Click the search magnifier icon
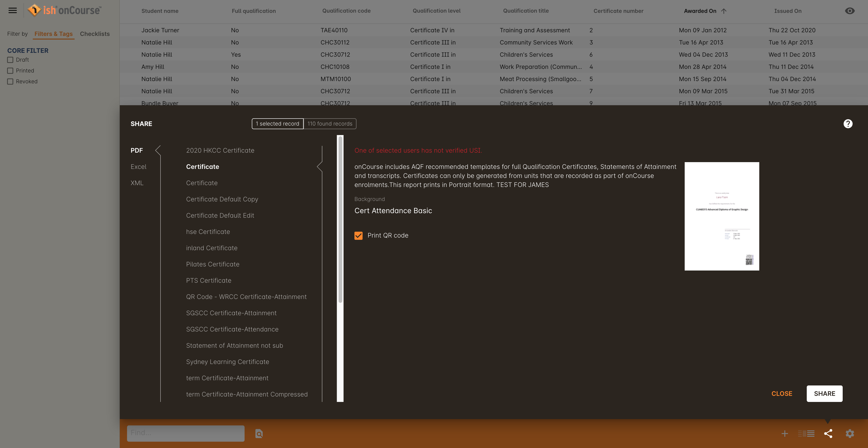 (258, 433)
